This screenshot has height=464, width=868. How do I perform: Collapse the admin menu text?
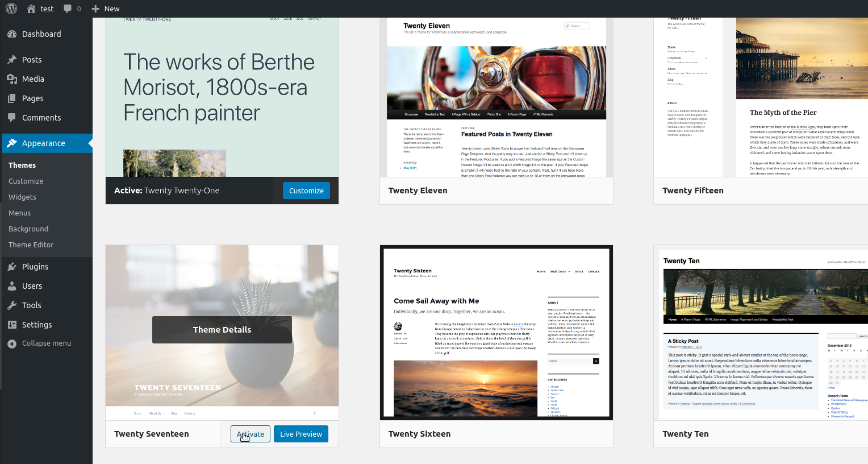tap(47, 343)
